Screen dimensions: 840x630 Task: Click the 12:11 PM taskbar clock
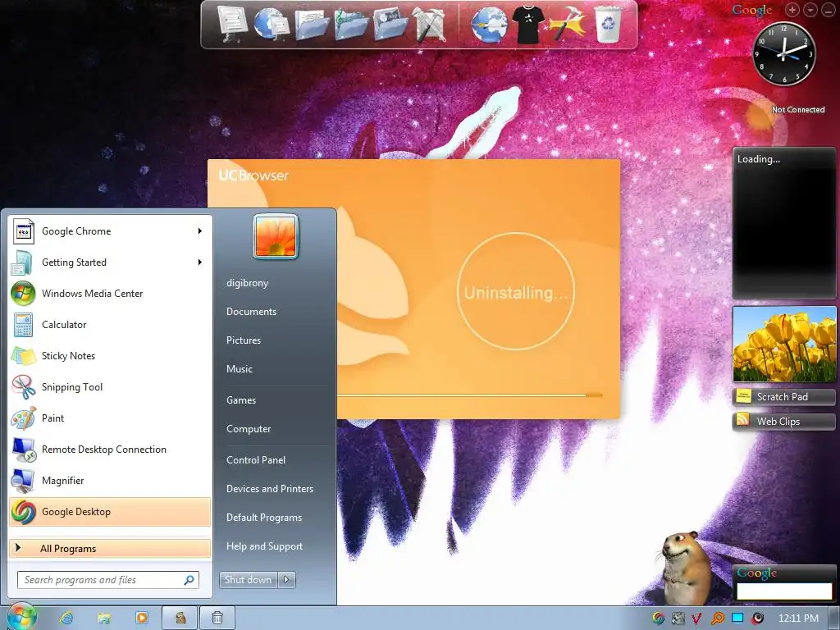pyautogui.click(x=798, y=619)
